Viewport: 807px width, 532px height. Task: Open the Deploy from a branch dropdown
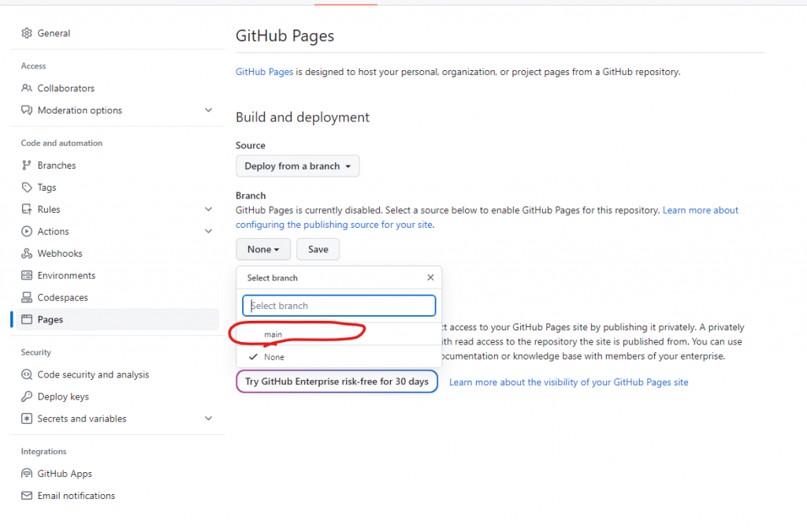297,166
